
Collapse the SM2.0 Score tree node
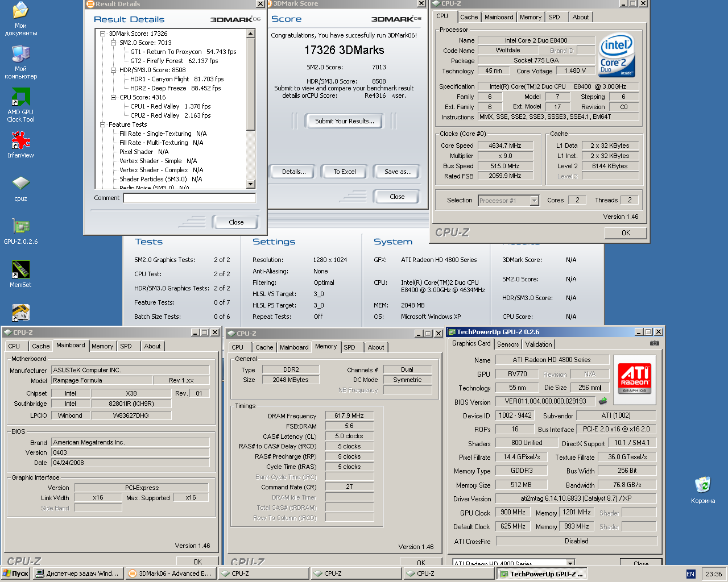coord(114,43)
